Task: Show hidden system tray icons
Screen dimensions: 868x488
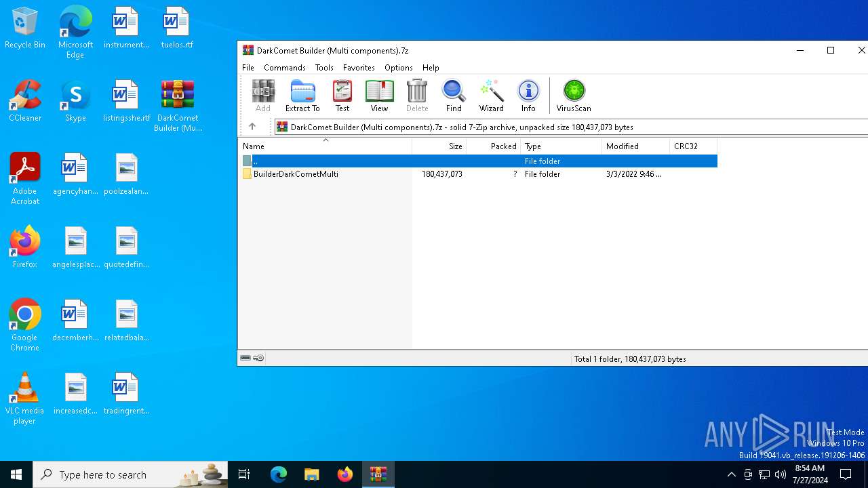Action: point(731,474)
